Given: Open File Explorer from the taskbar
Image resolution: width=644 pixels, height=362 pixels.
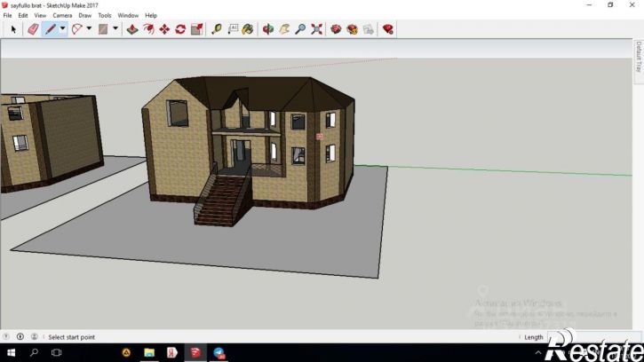Looking at the screenshot, I should pyautogui.click(x=149, y=353).
